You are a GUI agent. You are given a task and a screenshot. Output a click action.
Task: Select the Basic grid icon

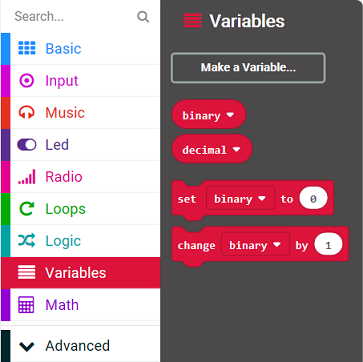tap(27, 48)
